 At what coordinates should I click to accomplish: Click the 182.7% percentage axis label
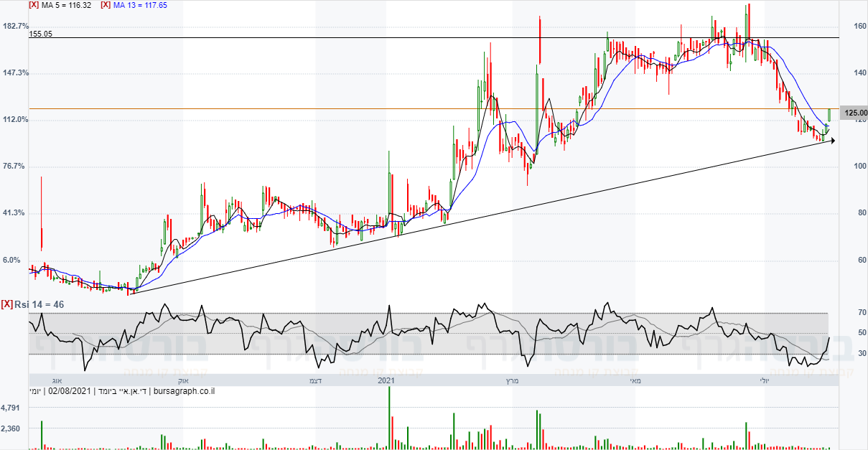pyautogui.click(x=15, y=26)
